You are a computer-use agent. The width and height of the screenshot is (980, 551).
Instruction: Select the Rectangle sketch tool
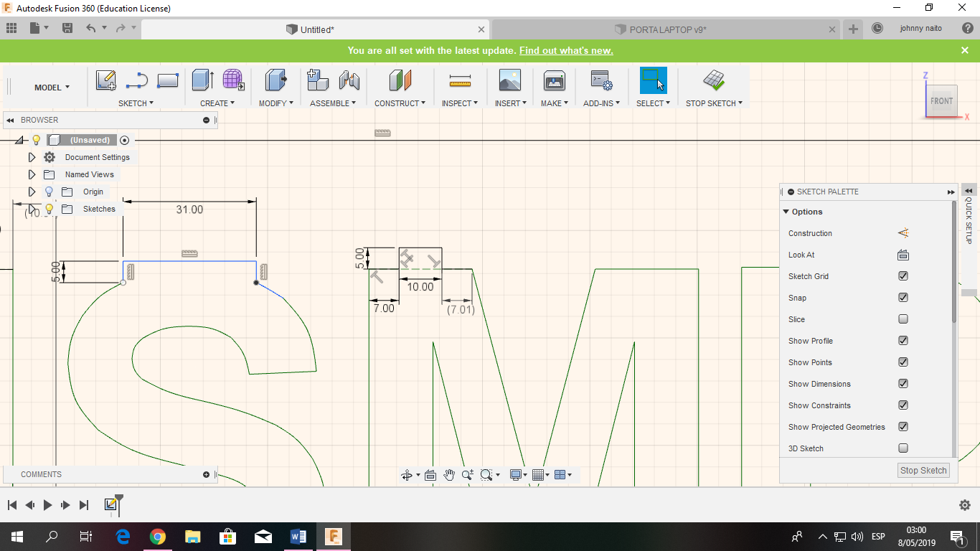pos(167,80)
